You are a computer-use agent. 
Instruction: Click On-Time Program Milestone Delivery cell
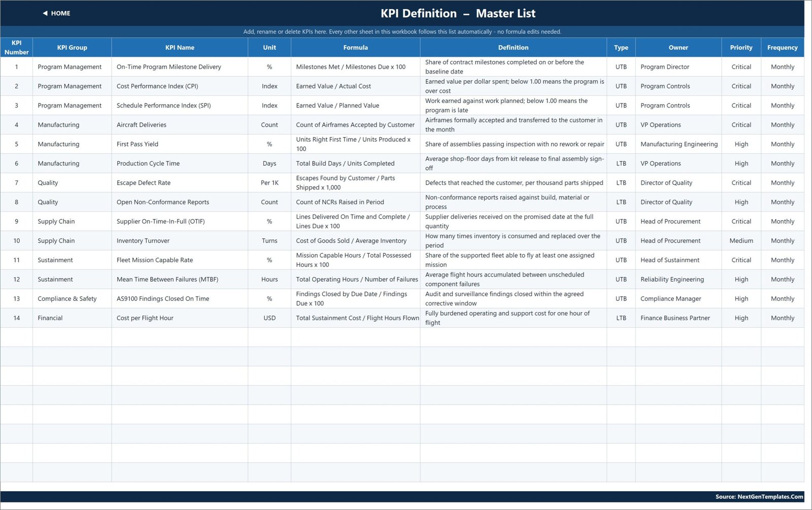click(180, 67)
